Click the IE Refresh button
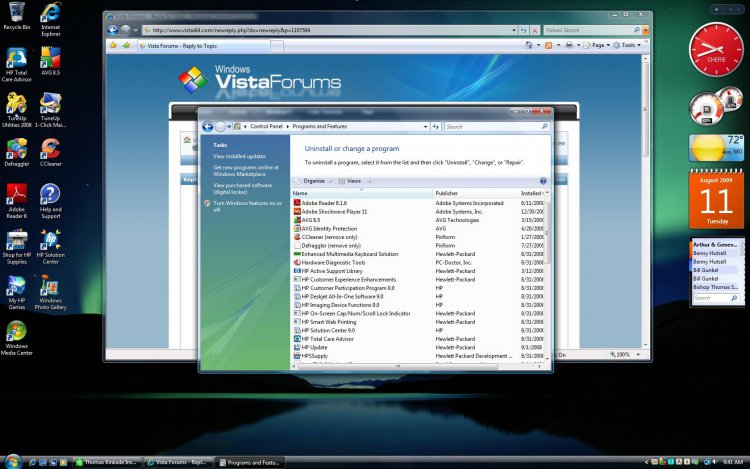 coord(524,30)
